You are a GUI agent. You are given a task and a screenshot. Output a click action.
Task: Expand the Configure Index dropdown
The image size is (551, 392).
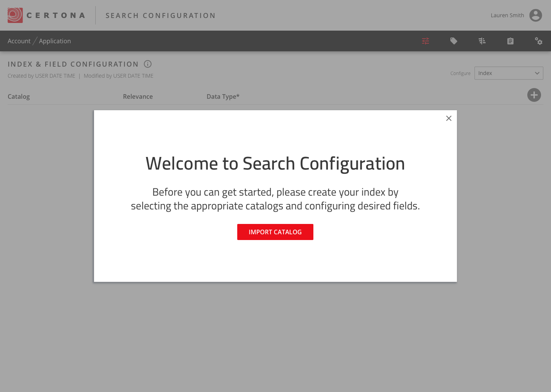[x=509, y=73]
